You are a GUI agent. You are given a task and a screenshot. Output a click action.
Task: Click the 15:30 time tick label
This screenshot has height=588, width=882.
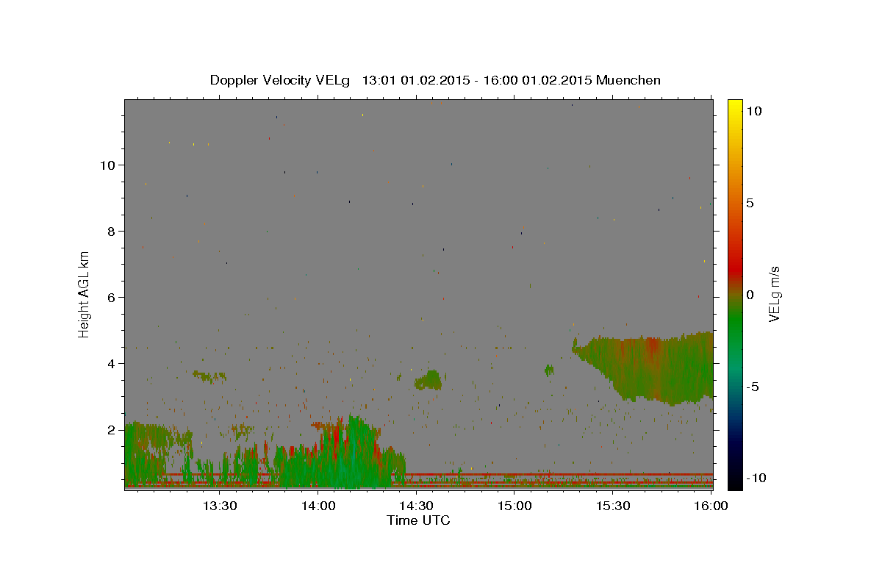tap(613, 506)
